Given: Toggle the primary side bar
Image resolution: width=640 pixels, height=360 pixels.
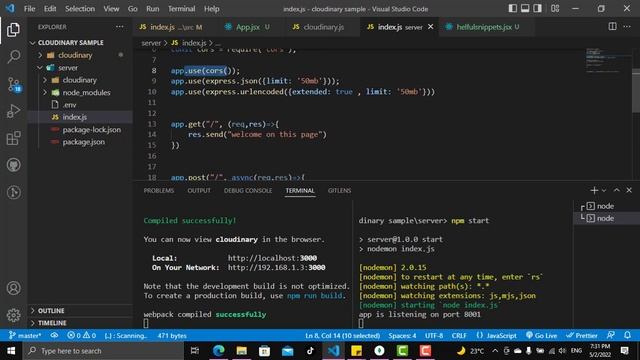Looking at the screenshot, I should tap(512, 9).
